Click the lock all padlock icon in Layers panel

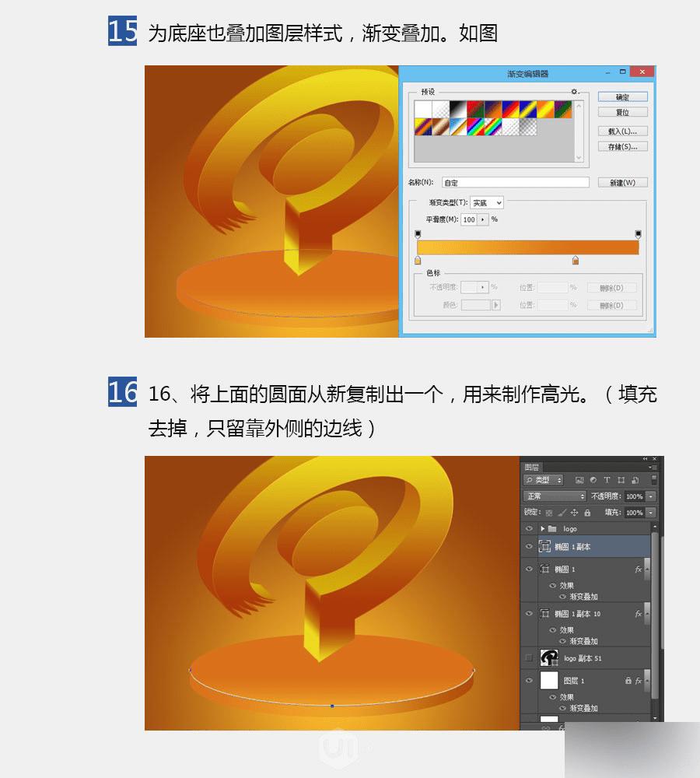[587, 513]
